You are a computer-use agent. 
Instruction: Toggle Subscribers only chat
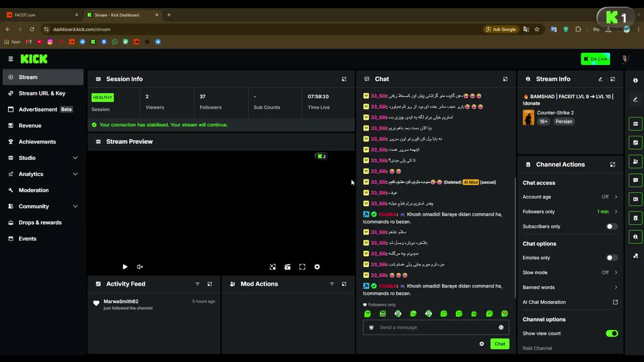pos(611,226)
